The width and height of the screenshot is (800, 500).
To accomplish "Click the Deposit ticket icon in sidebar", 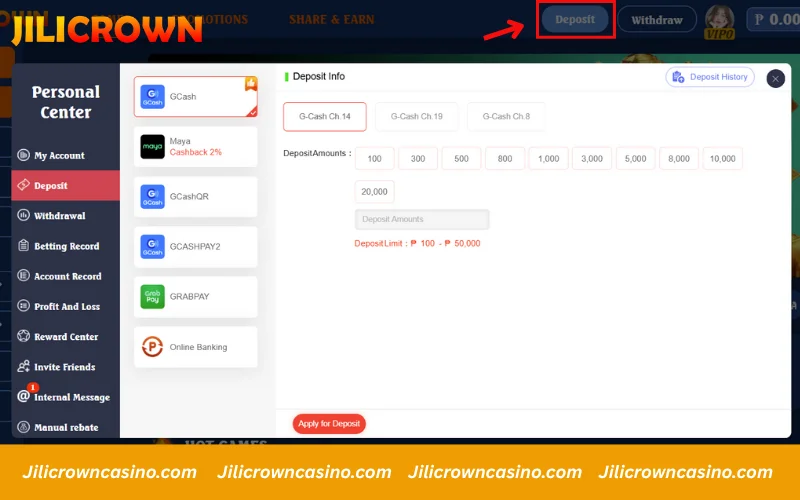I will 23,185.
